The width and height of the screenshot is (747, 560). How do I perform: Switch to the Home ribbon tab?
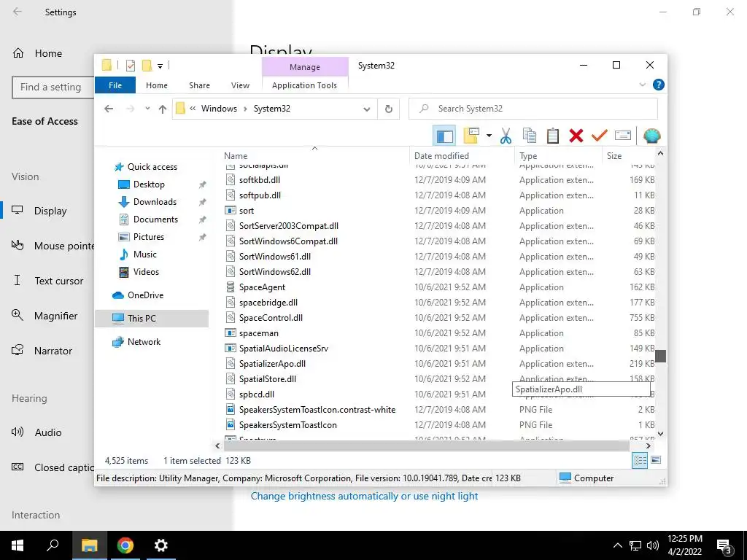(157, 85)
